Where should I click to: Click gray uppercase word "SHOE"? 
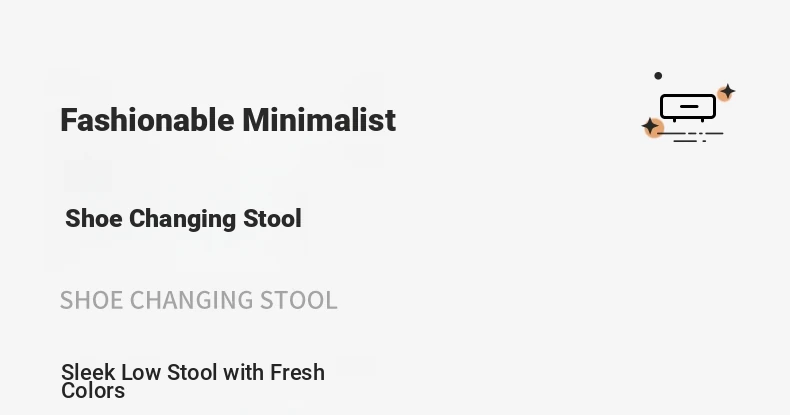91,300
